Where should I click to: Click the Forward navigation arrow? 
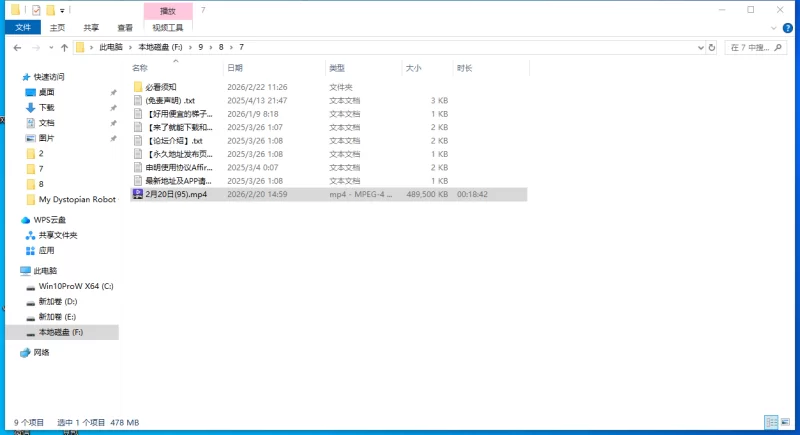click(36, 47)
